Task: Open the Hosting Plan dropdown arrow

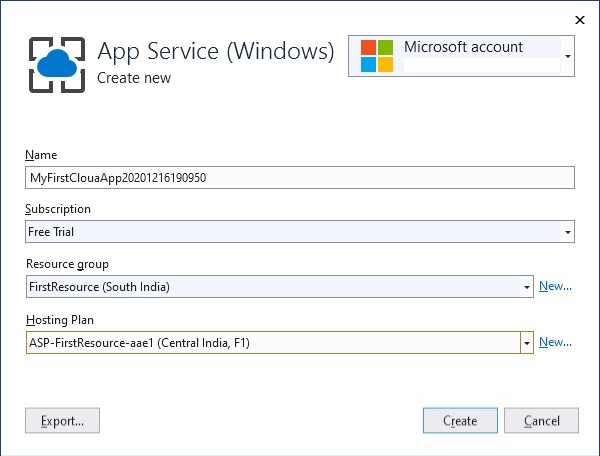Action: [x=527, y=342]
